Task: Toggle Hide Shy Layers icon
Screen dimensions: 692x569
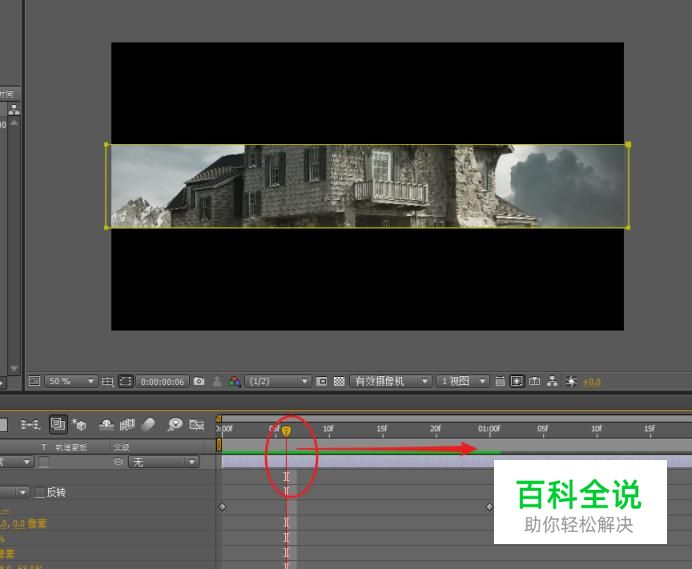Action: pos(106,425)
